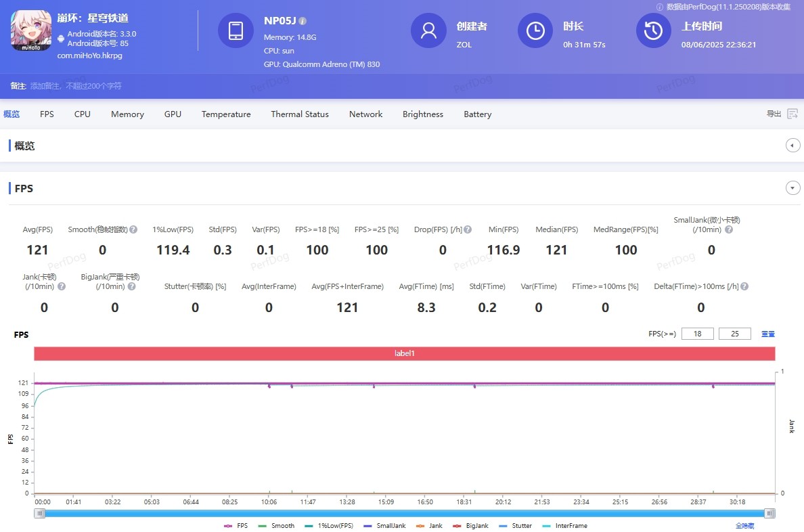Image resolution: width=804 pixels, height=532 pixels.
Task: Click help icon beside Delta(FTime)>100ms
Action: coord(744,286)
